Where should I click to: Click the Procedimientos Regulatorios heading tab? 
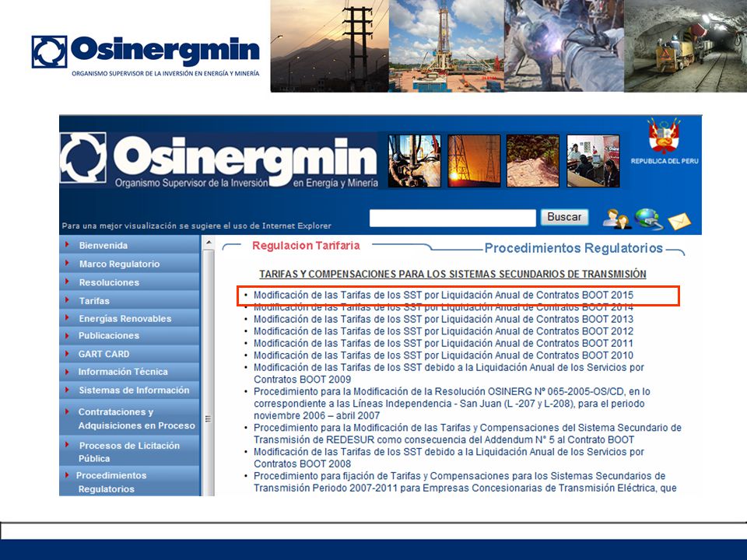click(x=573, y=248)
